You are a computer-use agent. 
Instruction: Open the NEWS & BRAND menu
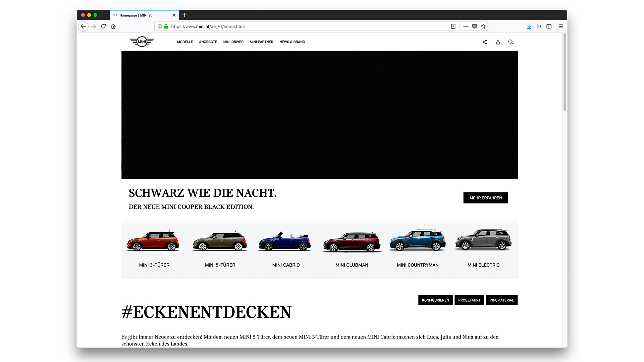pyautogui.click(x=292, y=42)
